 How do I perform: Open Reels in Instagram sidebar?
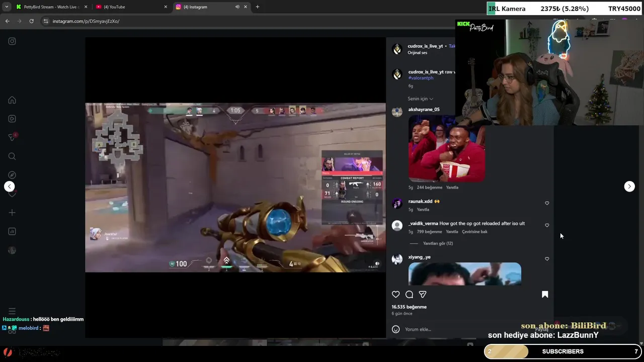pyautogui.click(x=12, y=119)
